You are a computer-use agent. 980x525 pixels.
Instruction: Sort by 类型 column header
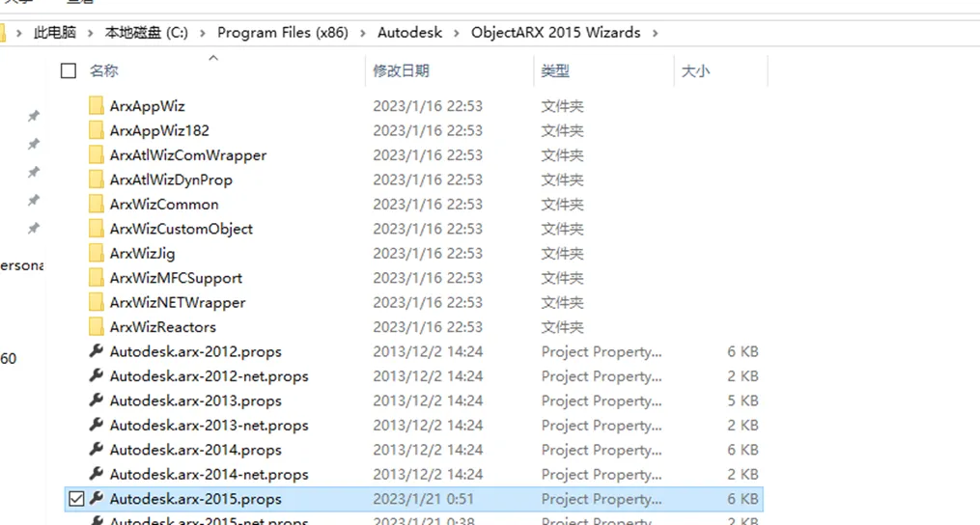[x=555, y=70]
